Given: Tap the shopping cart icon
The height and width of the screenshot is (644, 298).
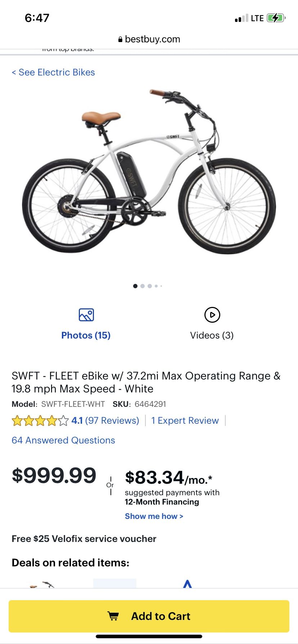Looking at the screenshot, I should (x=113, y=616).
